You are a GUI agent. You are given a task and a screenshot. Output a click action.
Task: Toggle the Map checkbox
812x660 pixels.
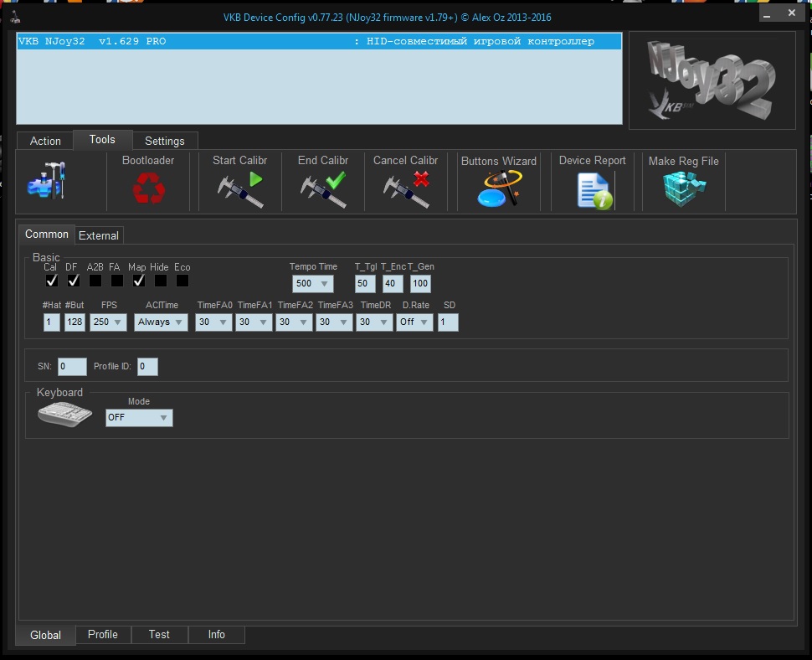point(139,281)
